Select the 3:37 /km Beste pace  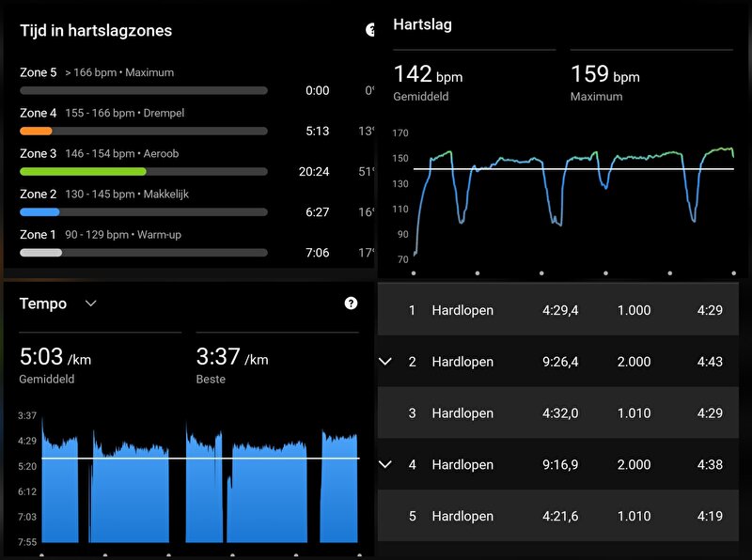pyautogui.click(x=232, y=358)
